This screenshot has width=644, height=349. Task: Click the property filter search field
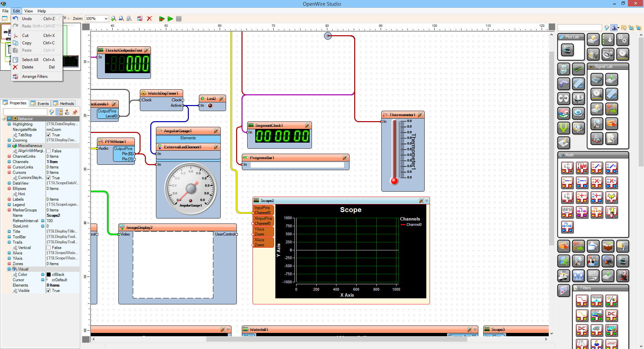25,112
